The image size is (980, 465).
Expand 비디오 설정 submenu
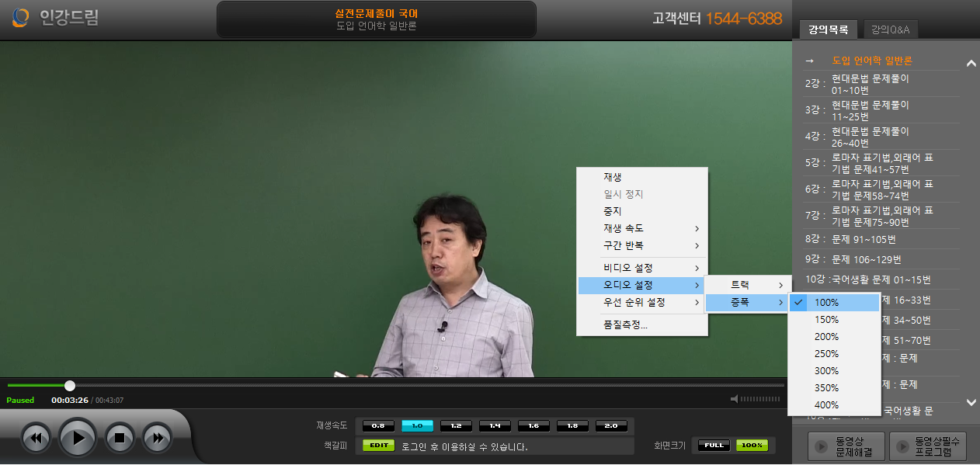642,268
